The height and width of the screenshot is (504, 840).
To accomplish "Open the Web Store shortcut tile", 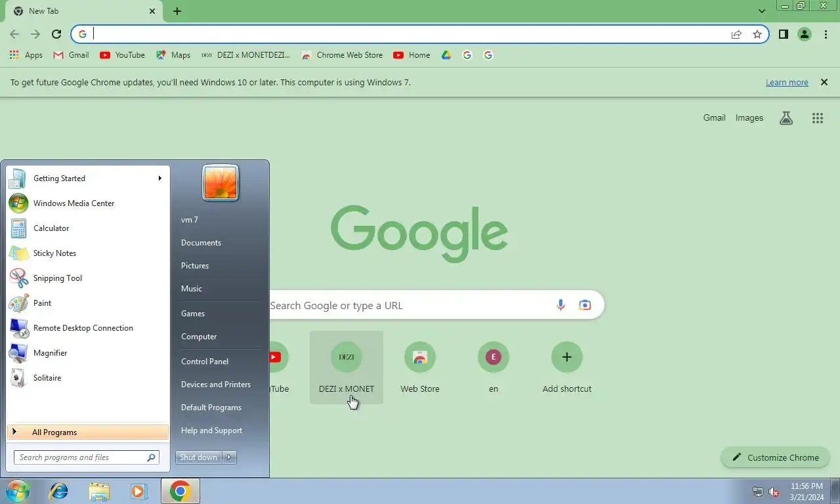I will click(420, 367).
